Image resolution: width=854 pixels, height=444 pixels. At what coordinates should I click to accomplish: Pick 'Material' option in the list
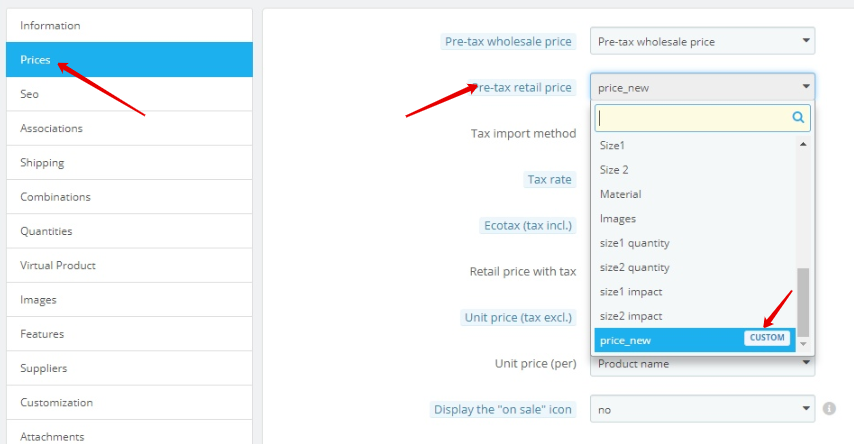pyautogui.click(x=695, y=194)
